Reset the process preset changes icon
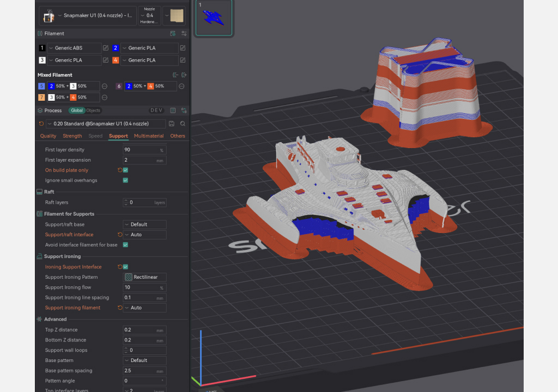Screen dimensions: 558x392 click(x=41, y=124)
